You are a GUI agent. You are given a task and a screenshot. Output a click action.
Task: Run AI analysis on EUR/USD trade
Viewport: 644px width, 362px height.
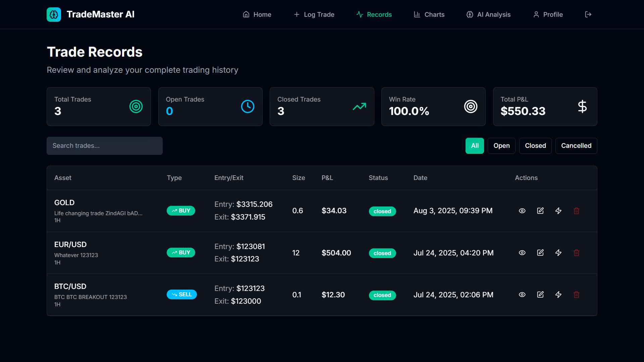558,253
